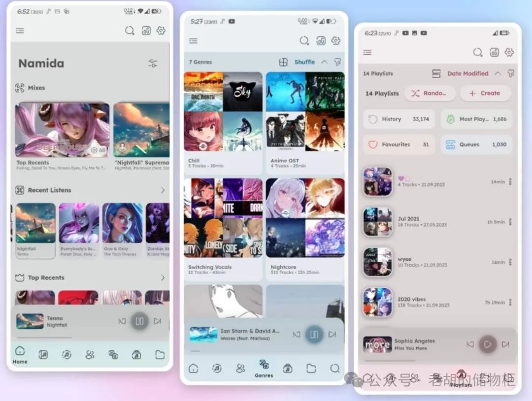Expand Recent Listens section arrow
The height and width of the screenshot is (401, 532).
click(163, 190)
